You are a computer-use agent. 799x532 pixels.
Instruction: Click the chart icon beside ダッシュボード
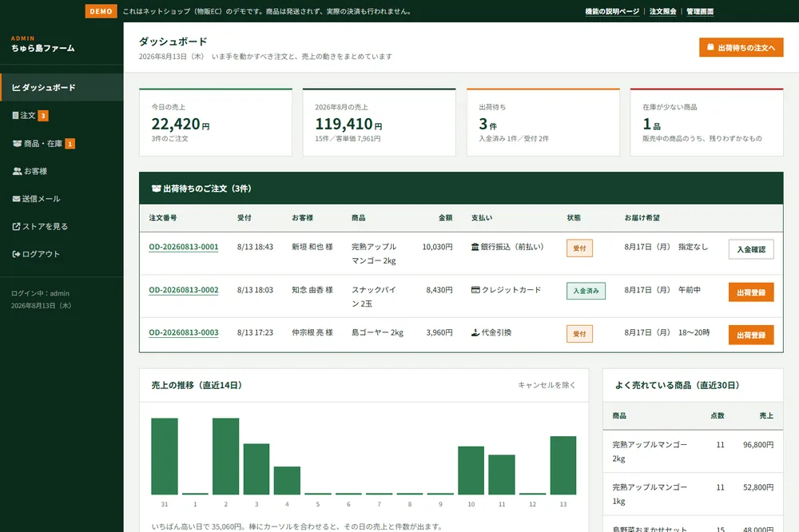click(x=16, y=88)
